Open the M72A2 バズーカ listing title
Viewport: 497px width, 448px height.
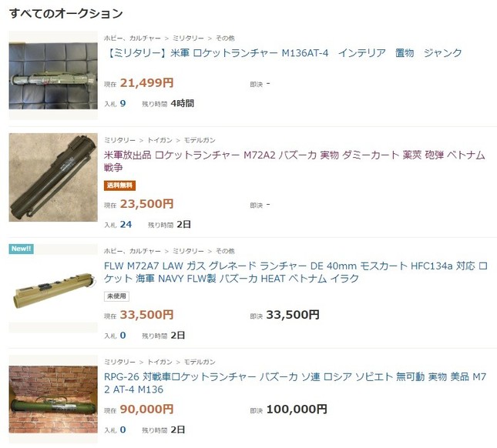point(294,161)
